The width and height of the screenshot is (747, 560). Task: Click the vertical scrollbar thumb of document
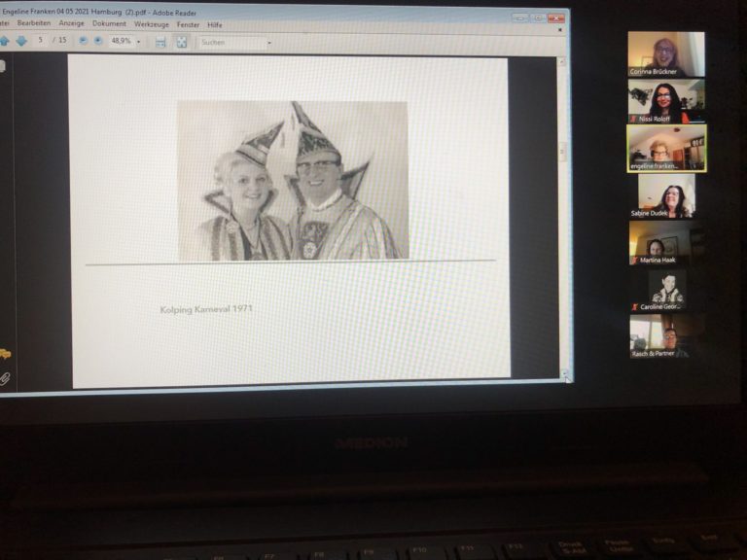click(x=561, y=151)
